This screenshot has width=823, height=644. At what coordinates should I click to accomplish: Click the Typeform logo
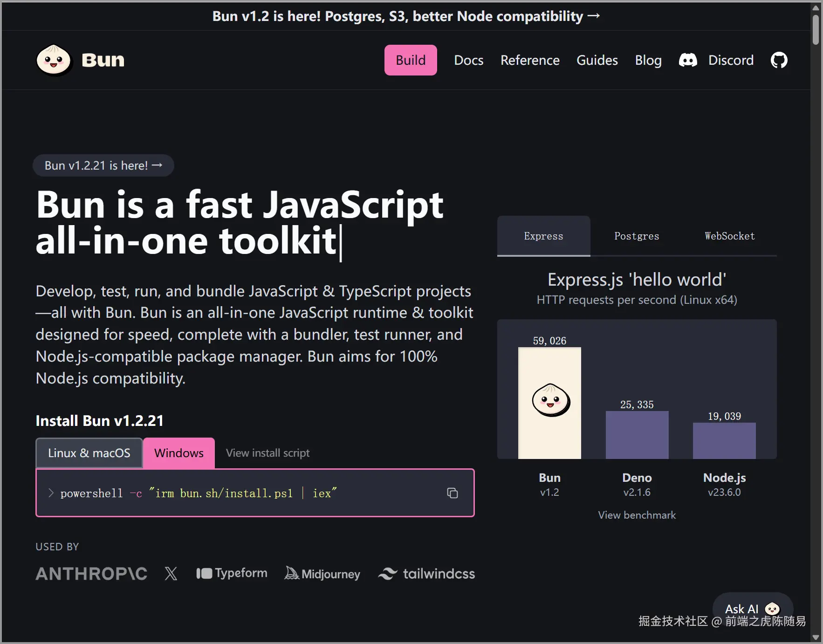pyautogui.click(x=232, y=573)
